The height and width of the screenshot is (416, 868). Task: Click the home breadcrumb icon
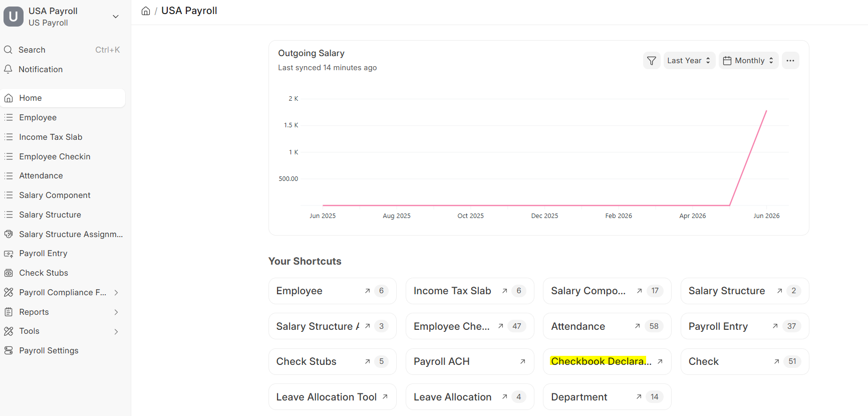coord(146,11)
